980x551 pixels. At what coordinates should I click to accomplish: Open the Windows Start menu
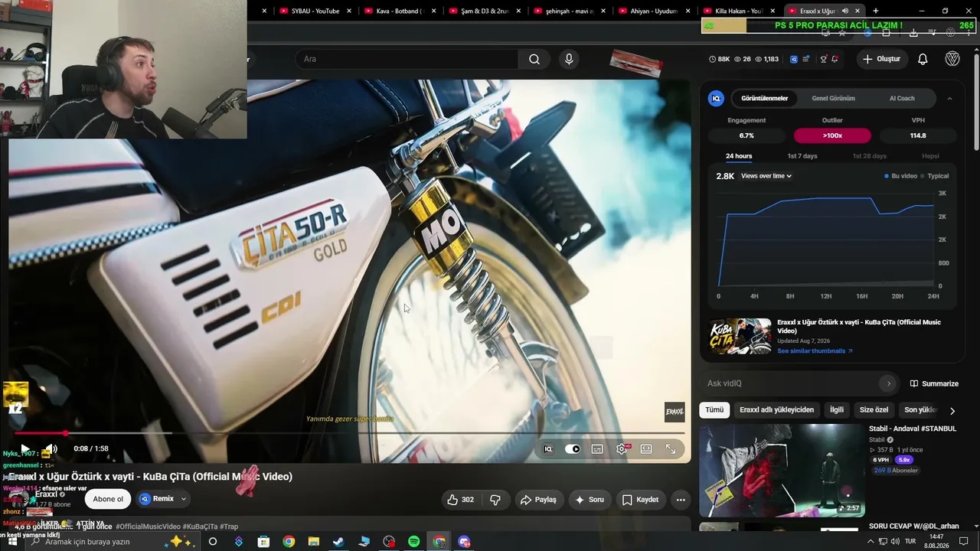coord(12,542)
